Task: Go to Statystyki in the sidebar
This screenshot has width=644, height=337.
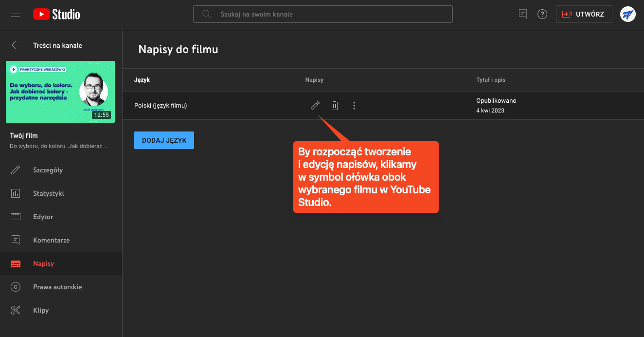Action: [48, 193]
